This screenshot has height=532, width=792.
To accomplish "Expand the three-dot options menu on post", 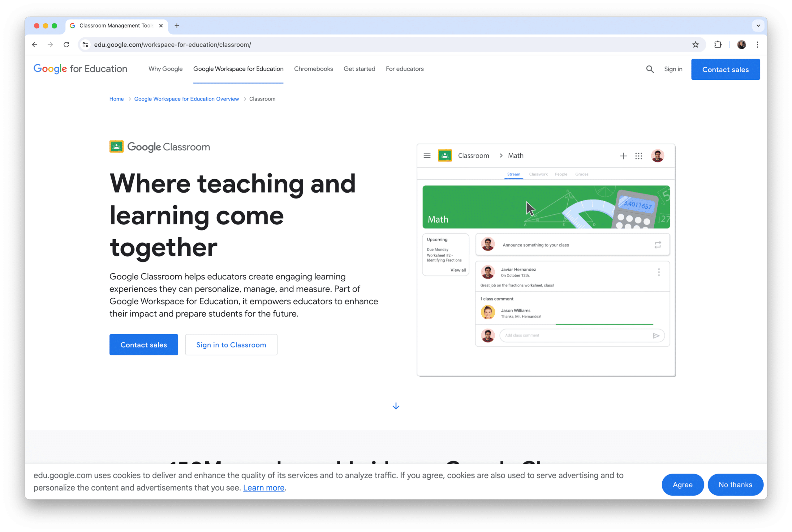I will point(658,273).
